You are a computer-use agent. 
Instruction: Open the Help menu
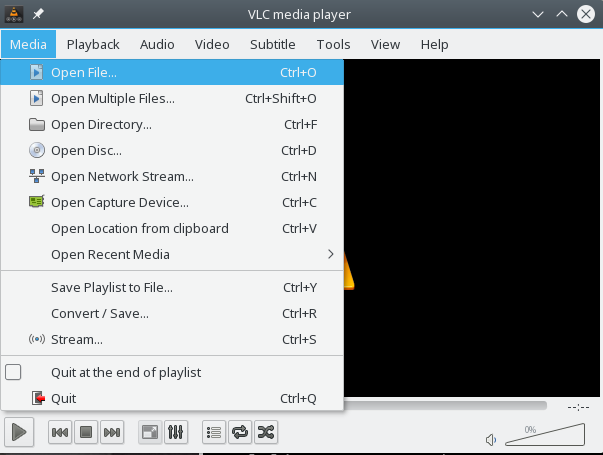tap(434, 44)
